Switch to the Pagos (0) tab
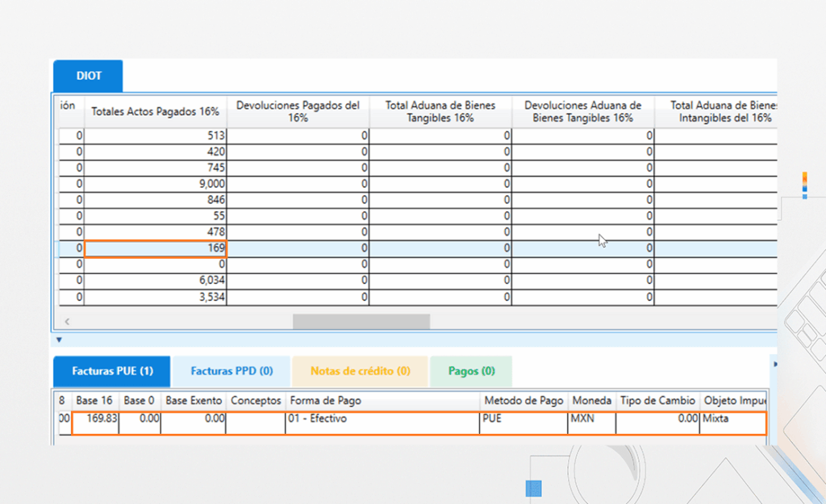Screen dimensions: 826x504 click(471, 371)
